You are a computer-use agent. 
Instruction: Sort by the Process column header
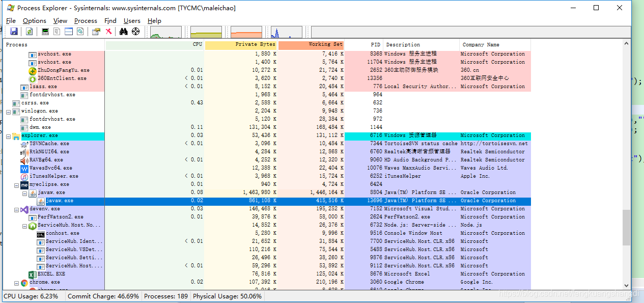point(54,45)
